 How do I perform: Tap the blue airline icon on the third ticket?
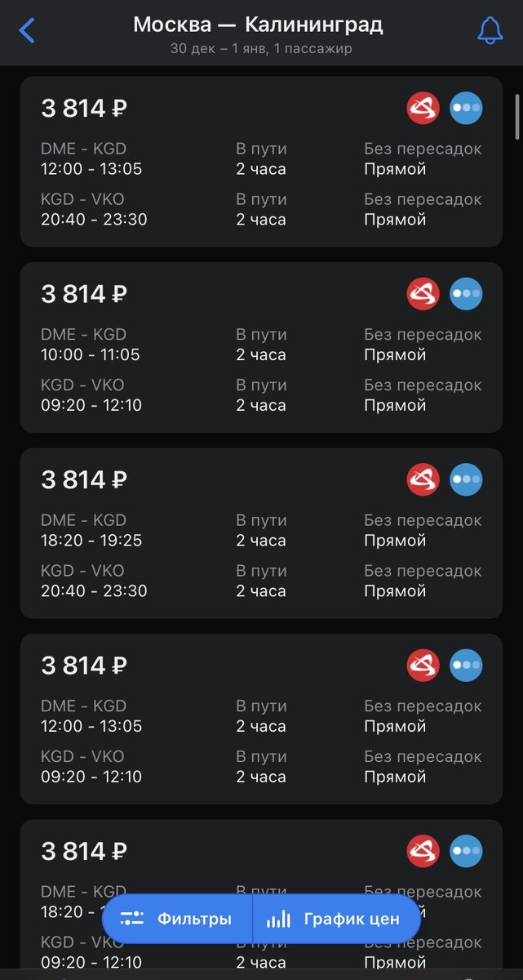466,479
